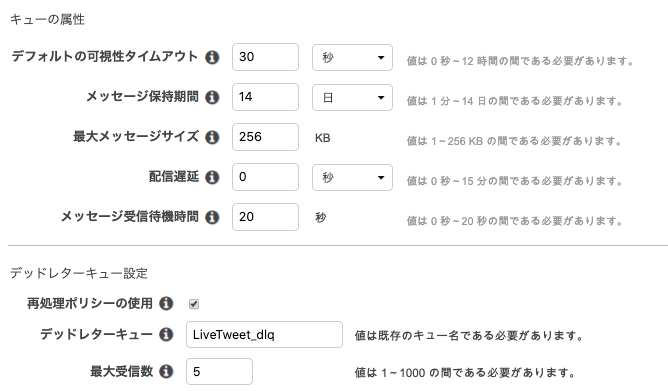Image resolution: width=668 pixels, height=391 pixels.
Task: Open visibility timeout unit dropdown showing 秒
Action: click(x=352, y=58)
